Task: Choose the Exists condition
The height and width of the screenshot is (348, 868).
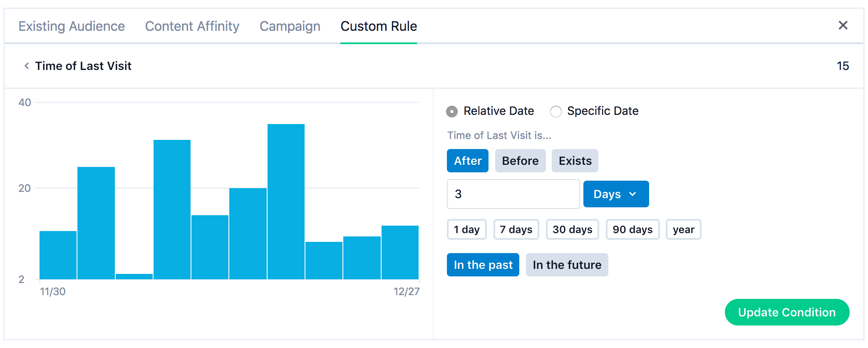Action: point(575,161)
